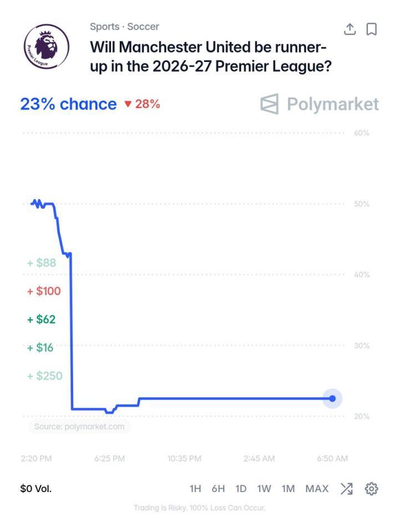Bookmark this market with the bookmark icon
The image size is (399, 532).
(x=371, y=29)
